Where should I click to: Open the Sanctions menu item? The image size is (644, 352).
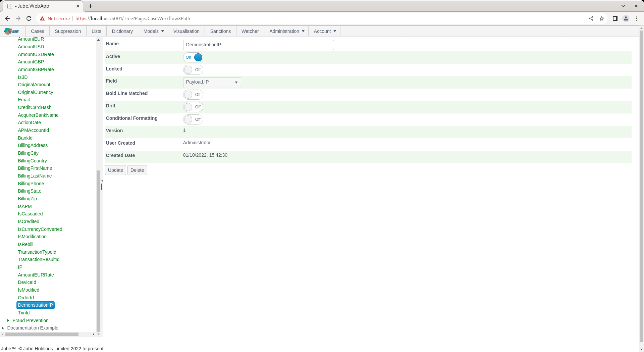coord(220,31)
